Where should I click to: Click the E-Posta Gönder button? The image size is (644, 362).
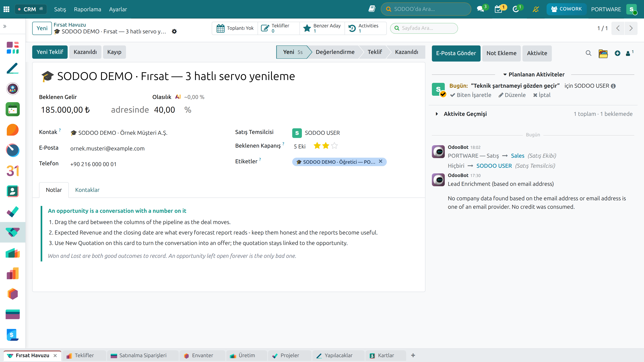(456, 53)
